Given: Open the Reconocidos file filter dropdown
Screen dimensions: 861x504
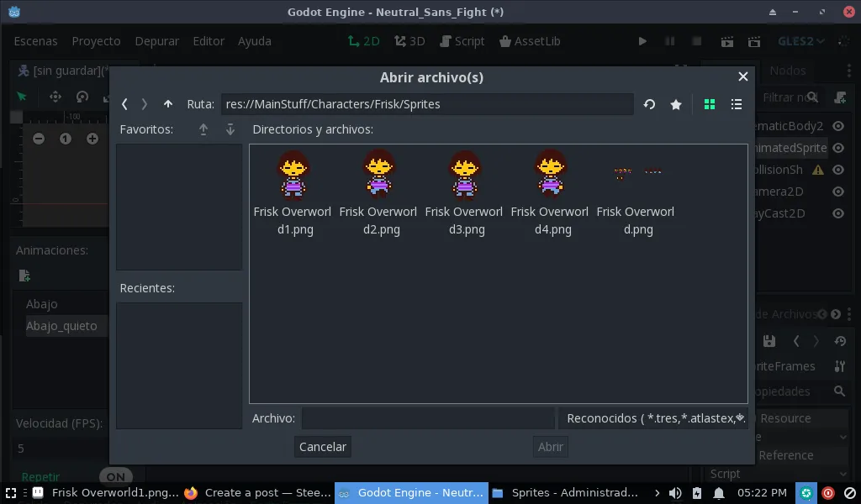Looking at the screenshot, I should coord(653,418).
